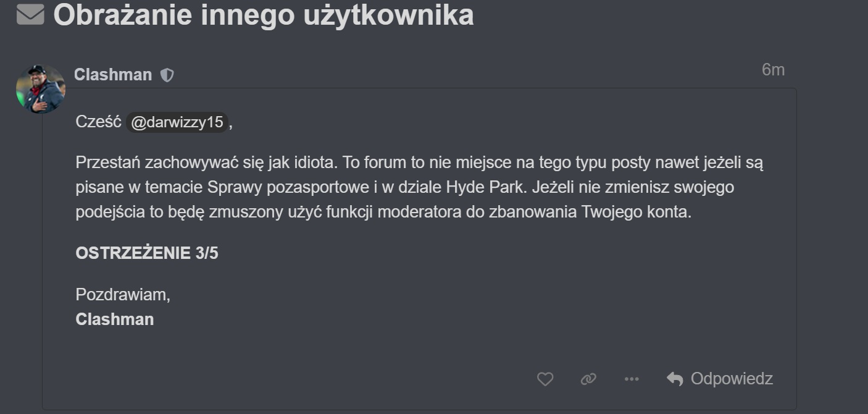Click the @darwizzy15 mention
The height and width of the screenshot is (414, 868).
click(177, 122)
